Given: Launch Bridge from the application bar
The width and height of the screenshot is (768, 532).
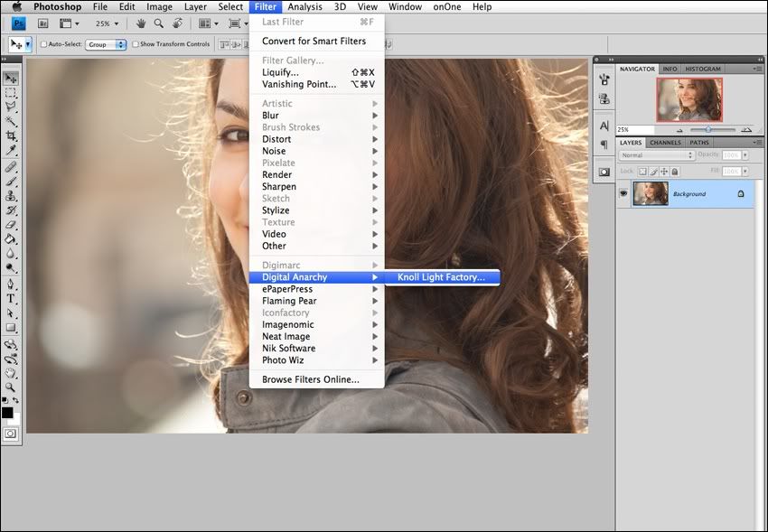Looking at the screenshot, I should click(x=42, y=23).
